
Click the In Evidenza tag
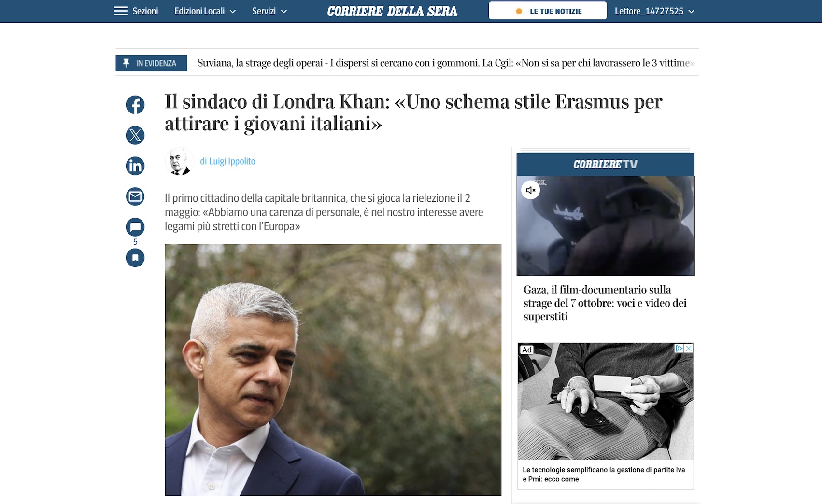[x=151, y=63]
